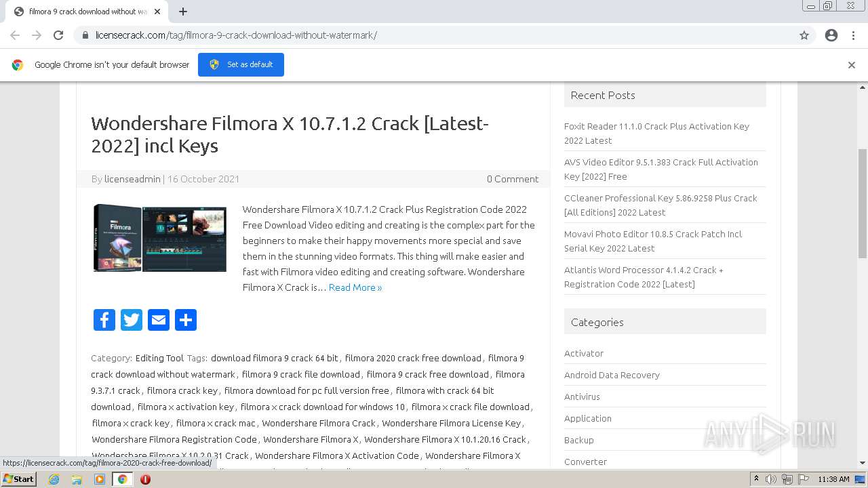This screenshot has height=488, width=868.
Task: Open recent post Foxit Reader 11.1.0 Crack
Action: coord(656,133)
